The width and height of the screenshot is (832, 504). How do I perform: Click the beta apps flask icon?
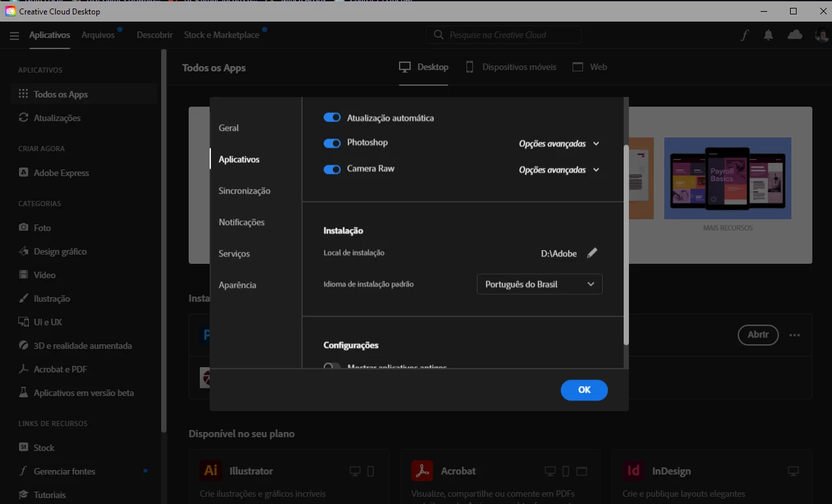click(x=24, y=393)
